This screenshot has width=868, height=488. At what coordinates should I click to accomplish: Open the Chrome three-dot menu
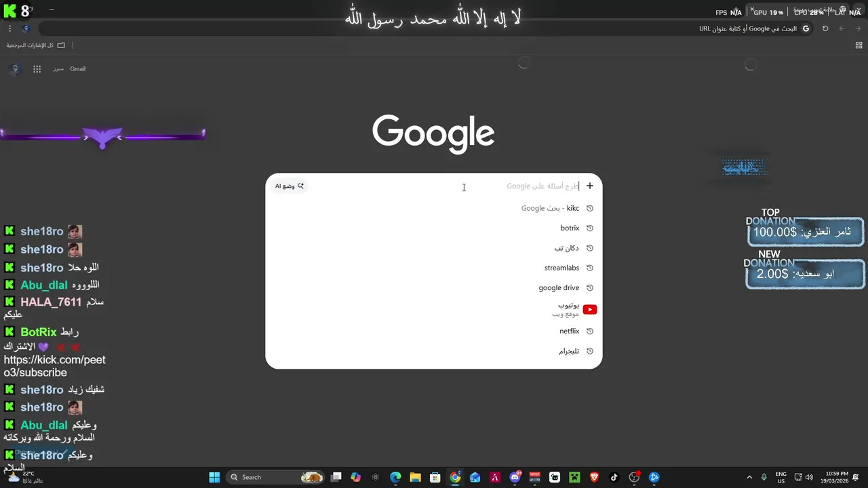(x=9, y=28)
